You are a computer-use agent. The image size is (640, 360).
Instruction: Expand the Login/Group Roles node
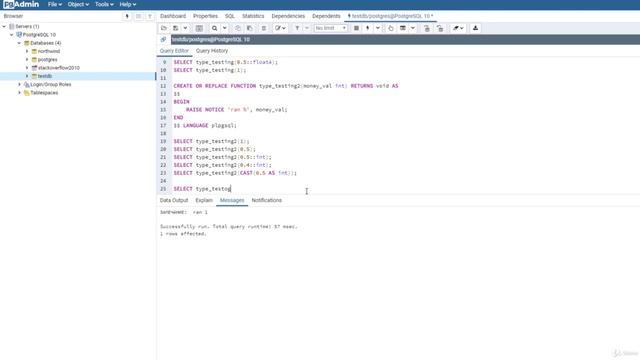(19, 84)
